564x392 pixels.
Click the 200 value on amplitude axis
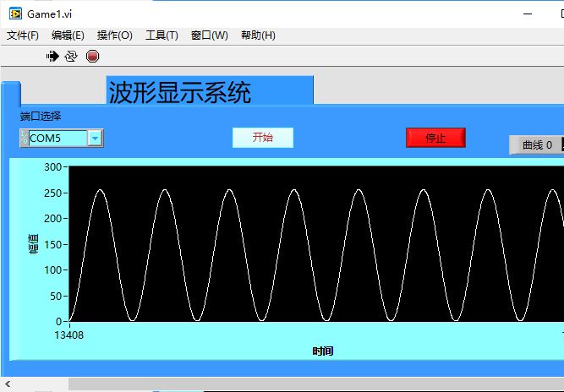(53, 219)
